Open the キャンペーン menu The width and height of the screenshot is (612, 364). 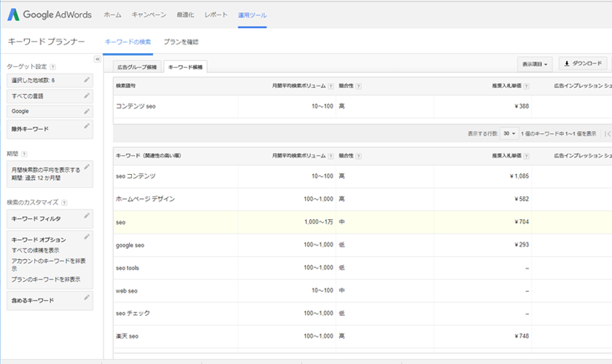149,15
